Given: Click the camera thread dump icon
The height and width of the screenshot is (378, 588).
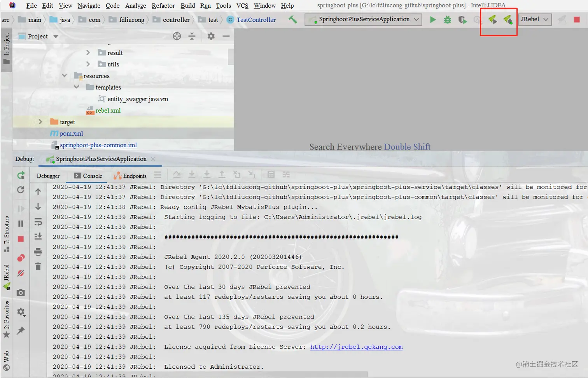Looking at the screenshot, I should 21,292.
